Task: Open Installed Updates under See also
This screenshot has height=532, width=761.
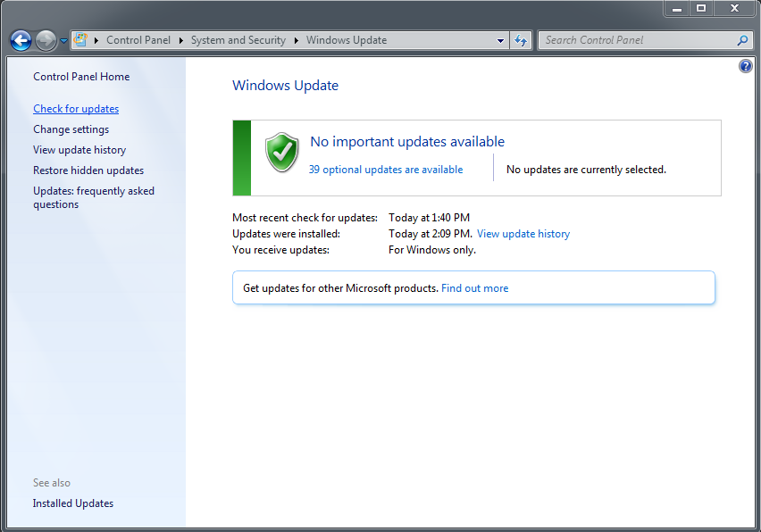Action: [x=73, y=503]
